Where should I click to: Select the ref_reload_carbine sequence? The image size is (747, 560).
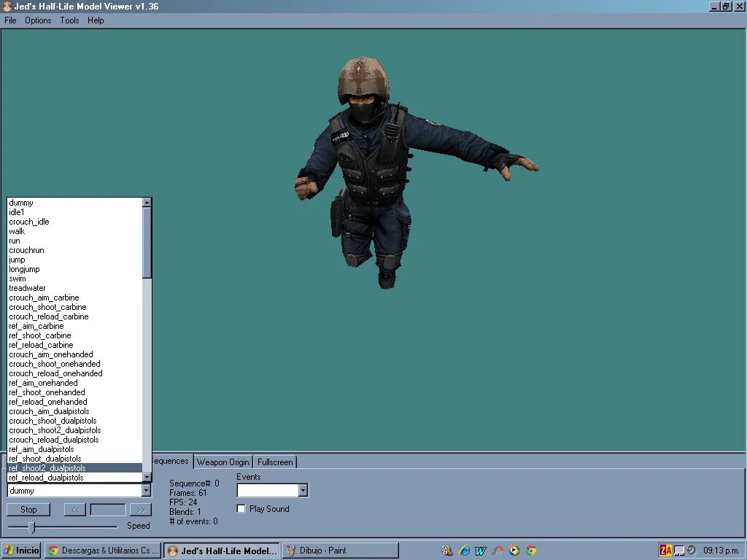[x=75, y=345]
